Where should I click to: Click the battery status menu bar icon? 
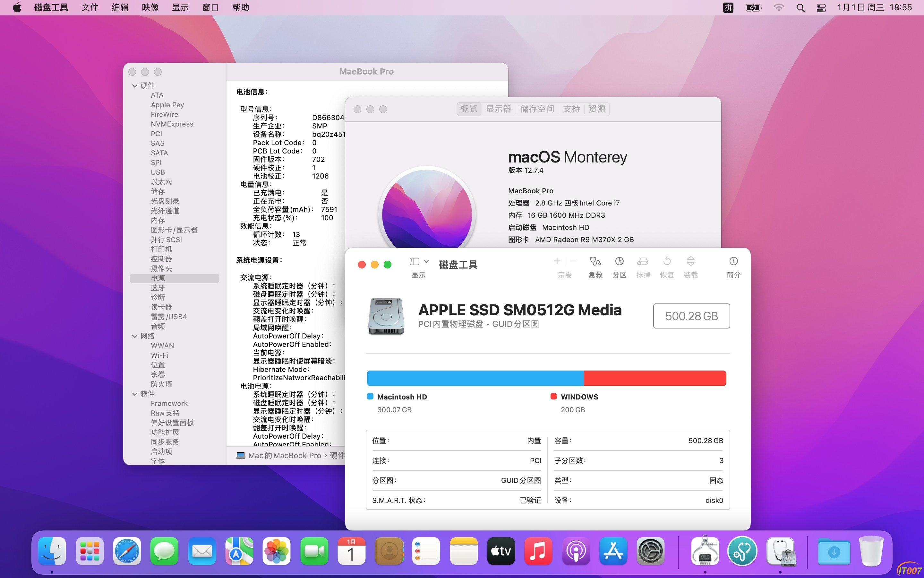(x=753, y=8)
